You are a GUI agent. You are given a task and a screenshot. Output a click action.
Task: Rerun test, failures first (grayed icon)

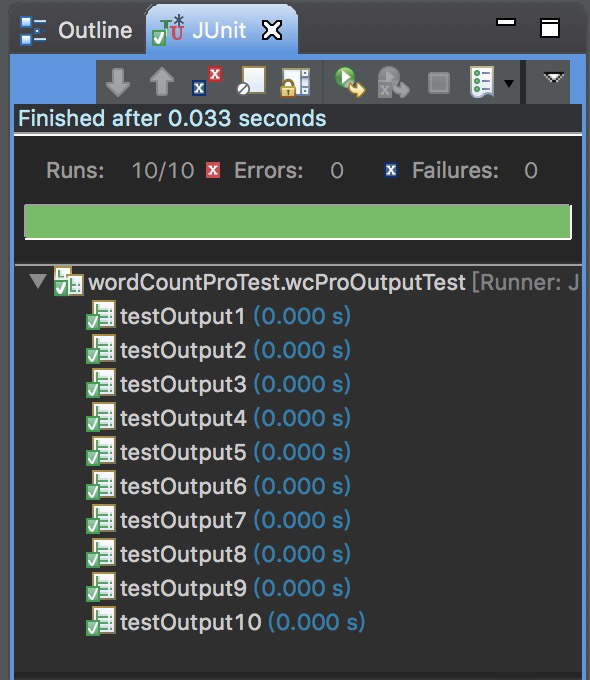[x=393, y=82]
